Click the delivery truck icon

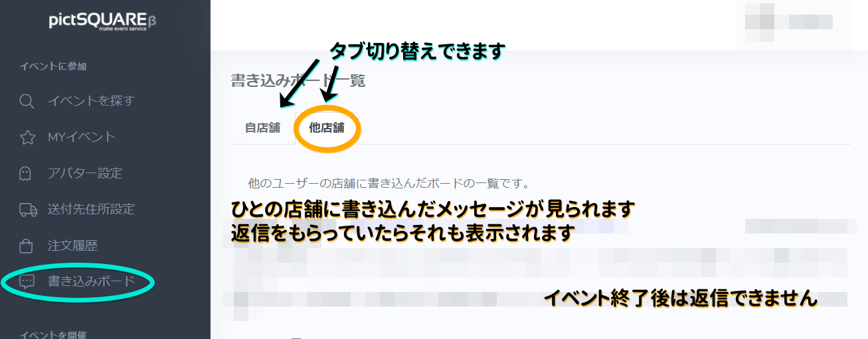coord(27,210)
